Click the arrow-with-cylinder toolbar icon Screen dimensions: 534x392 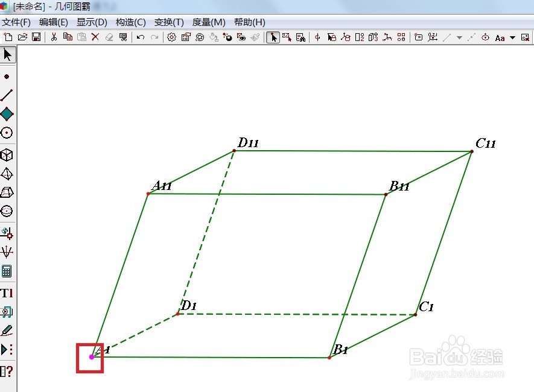point(332,37)
